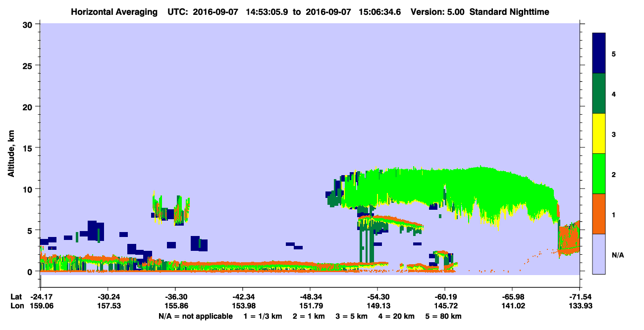Click the orange feature at the plot's right edge

pyautogui.click(x=569, y=240)
